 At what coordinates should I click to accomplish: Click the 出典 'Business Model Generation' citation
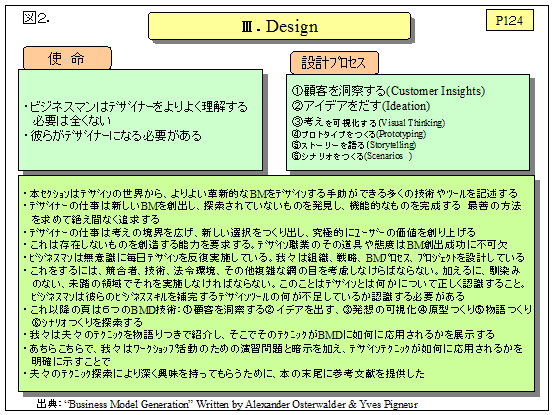[x=227, y=404]
